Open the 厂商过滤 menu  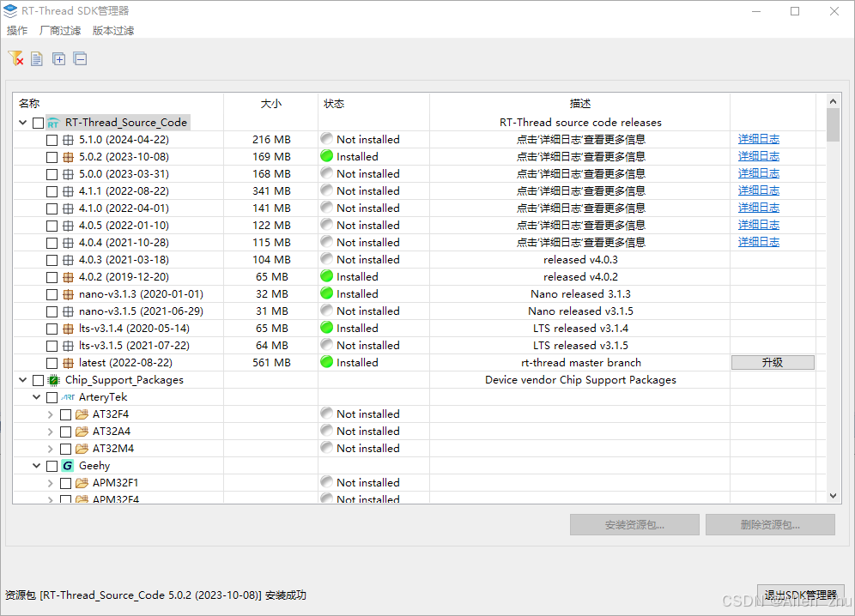point(60,31)
